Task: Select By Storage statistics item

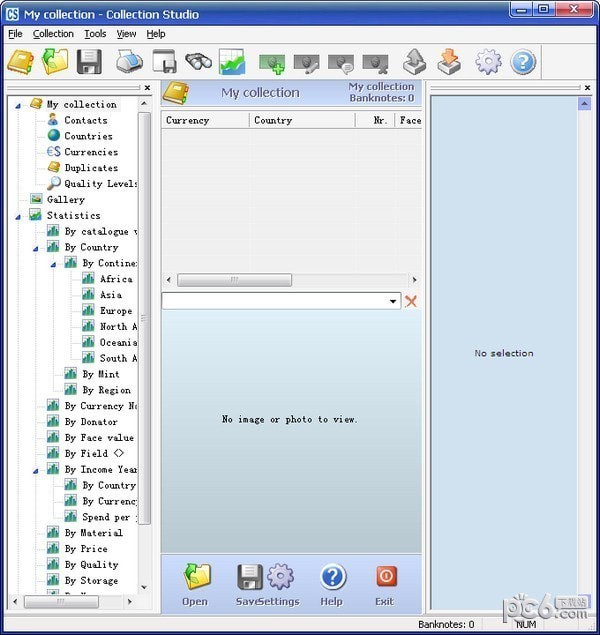Action: tap(91, 580)
